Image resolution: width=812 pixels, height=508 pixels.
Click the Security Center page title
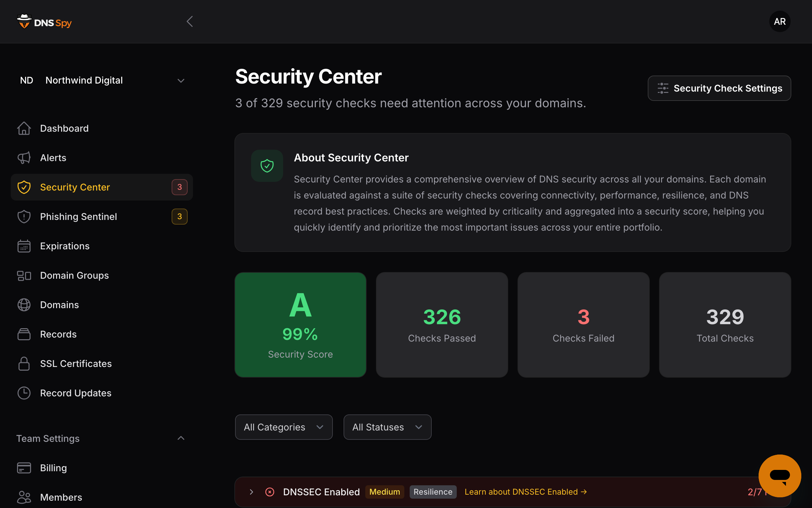coord(308,77)
